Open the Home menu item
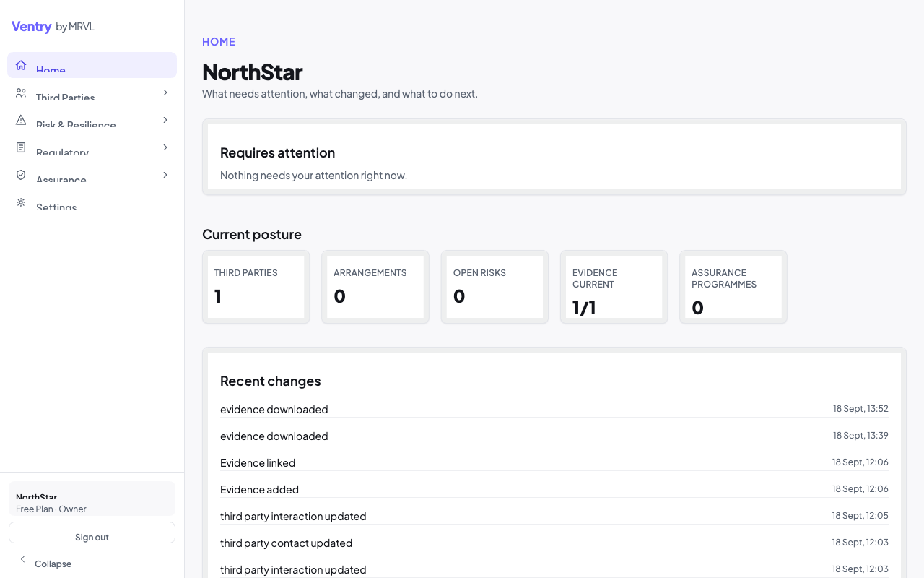The width and height of the screenshot is (924, 578). (x=92, y=65)
